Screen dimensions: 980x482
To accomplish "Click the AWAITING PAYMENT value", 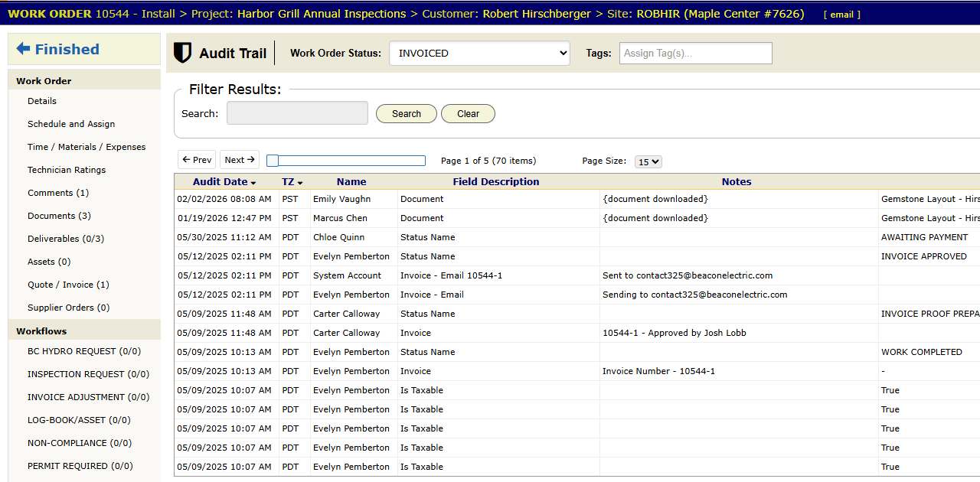I will (x=924, y=237).
